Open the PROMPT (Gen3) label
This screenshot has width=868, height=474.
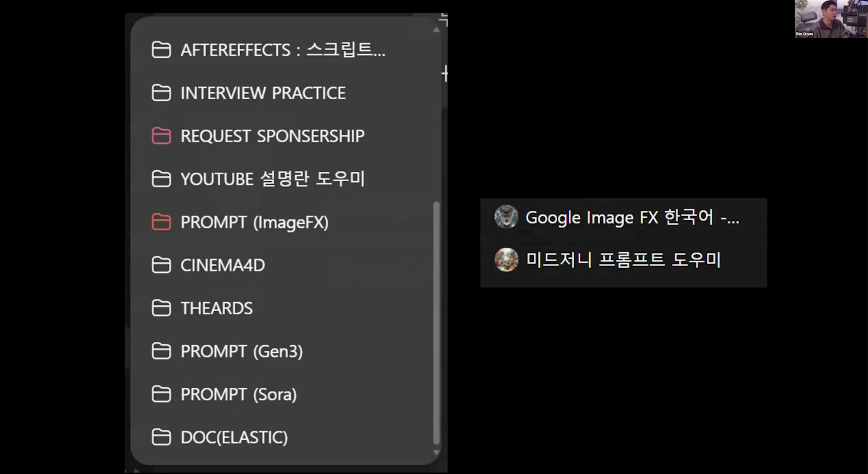click(x=242, y=351)
